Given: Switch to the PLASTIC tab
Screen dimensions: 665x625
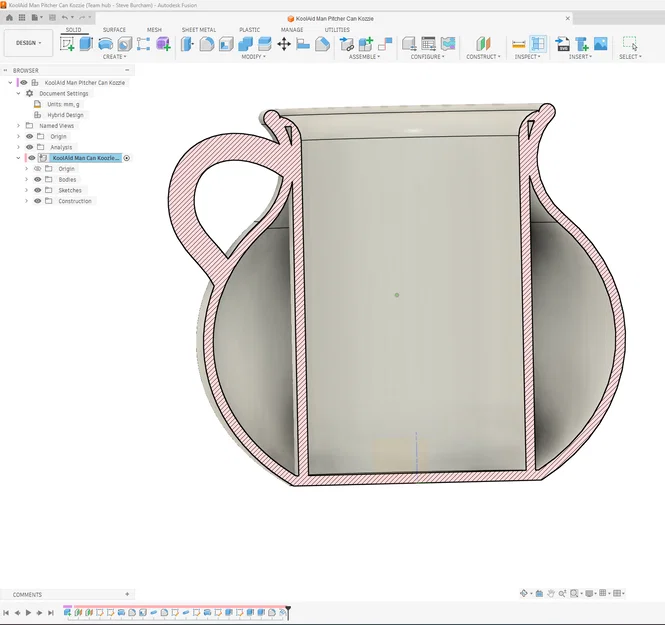Looking at the screenshot, I should [249, 30].
